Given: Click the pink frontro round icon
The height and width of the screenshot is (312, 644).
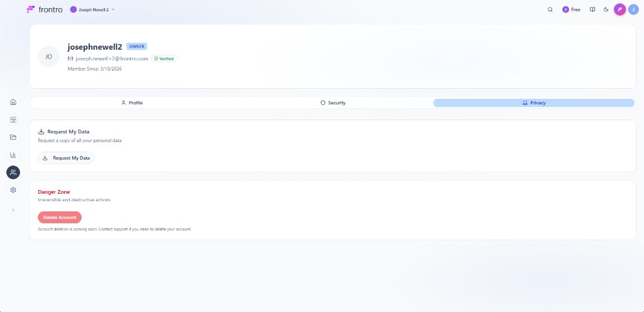Looking at the screenshot, I should 619,9.
